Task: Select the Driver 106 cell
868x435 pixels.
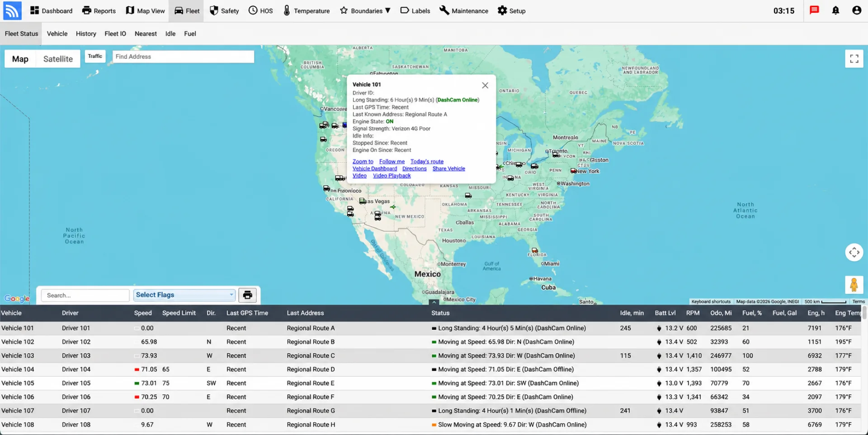Action: [x=76, y=397]
